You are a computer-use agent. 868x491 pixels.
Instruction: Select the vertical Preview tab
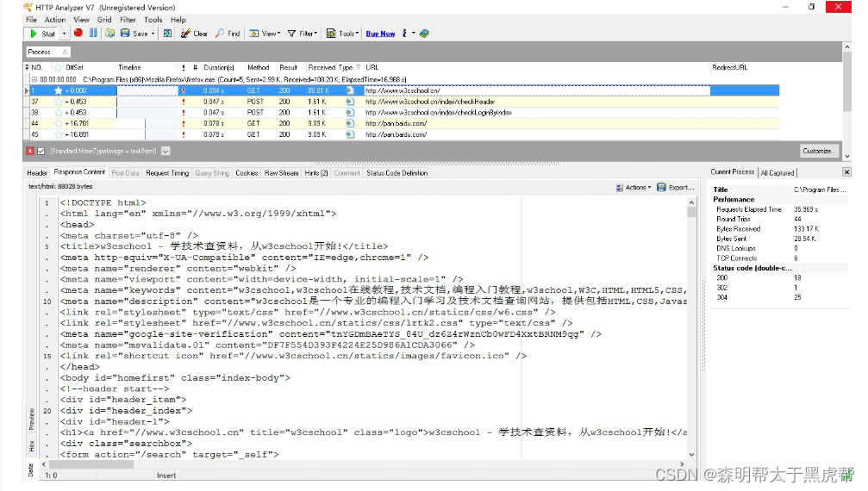(x=32, y=420)
